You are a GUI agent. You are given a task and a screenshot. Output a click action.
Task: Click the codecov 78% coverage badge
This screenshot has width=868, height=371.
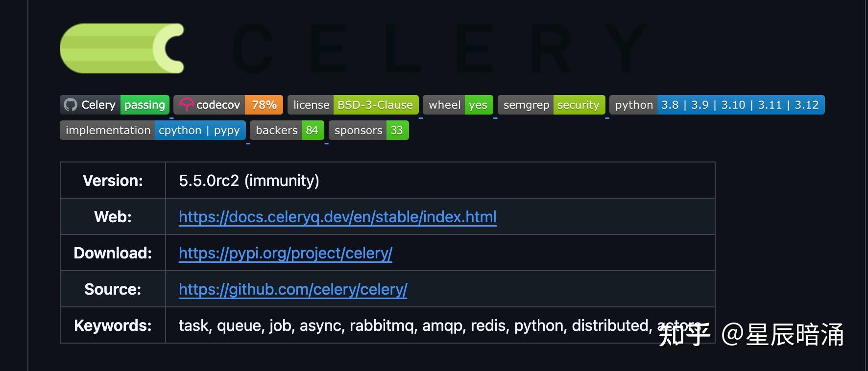coord(228,105)
